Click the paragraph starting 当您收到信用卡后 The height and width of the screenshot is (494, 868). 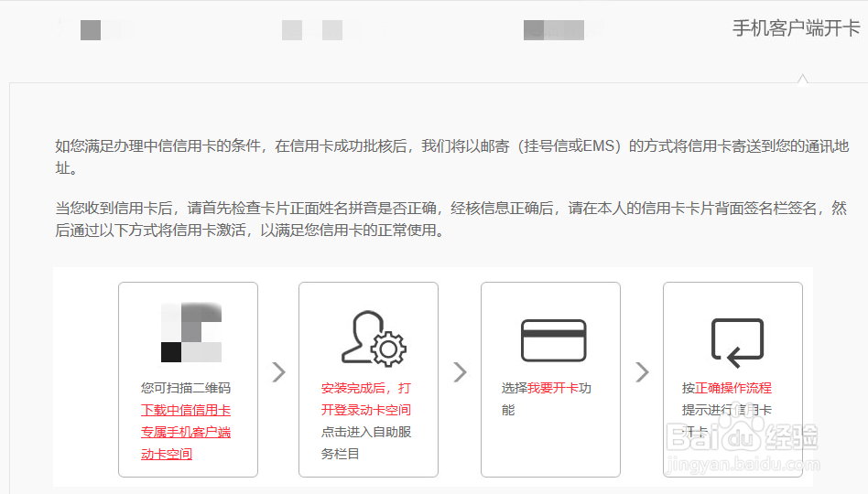point(451,219)
